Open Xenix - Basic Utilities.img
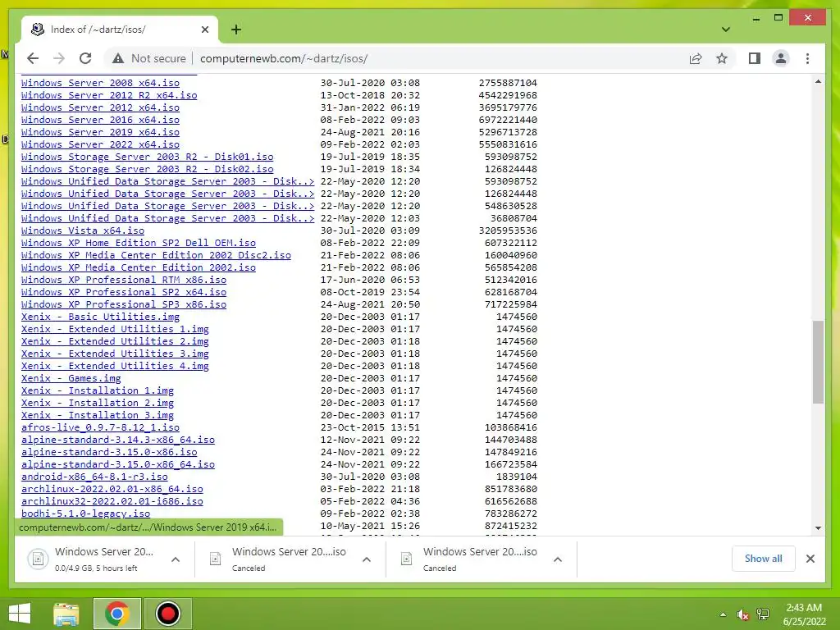 [x=100, y=317]
